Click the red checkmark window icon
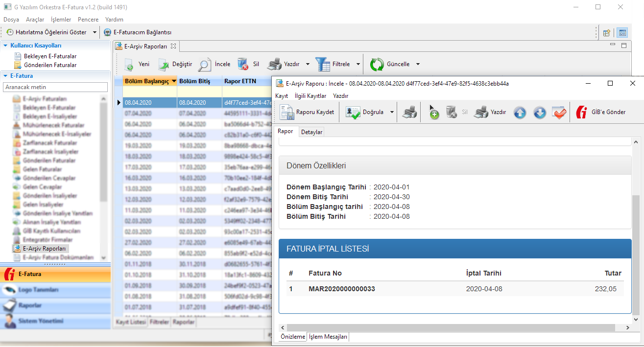The height and width of the screenshot is (347, 644). pos(559,113)
